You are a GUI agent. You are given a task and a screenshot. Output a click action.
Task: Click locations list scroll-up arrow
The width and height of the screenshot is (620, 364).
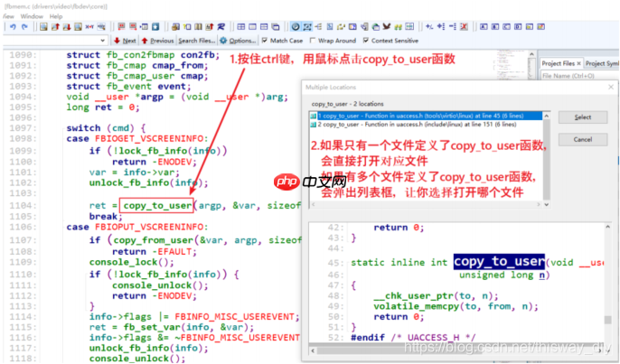coord(547,116)
